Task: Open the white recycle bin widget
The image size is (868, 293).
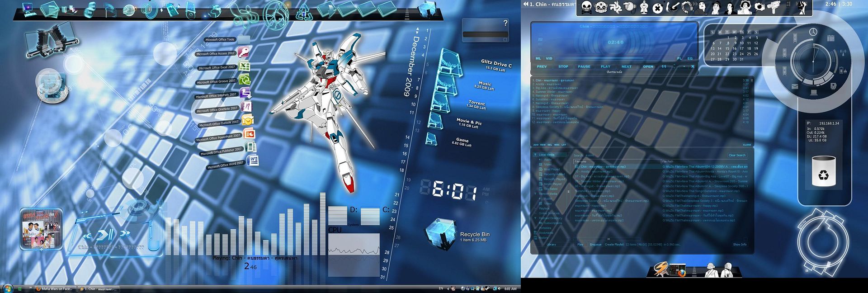Action: click(x=824, y=170)
